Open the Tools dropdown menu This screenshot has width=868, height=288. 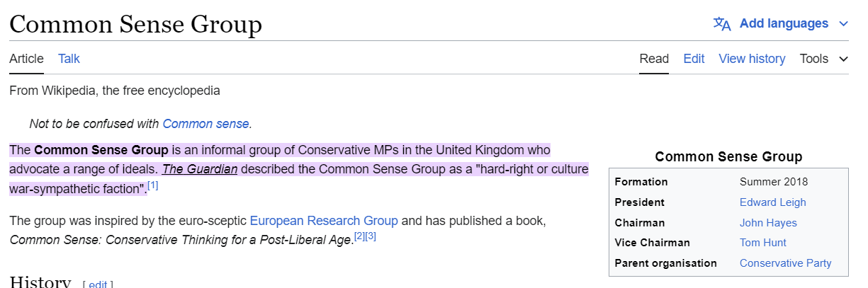click(823, 59)
